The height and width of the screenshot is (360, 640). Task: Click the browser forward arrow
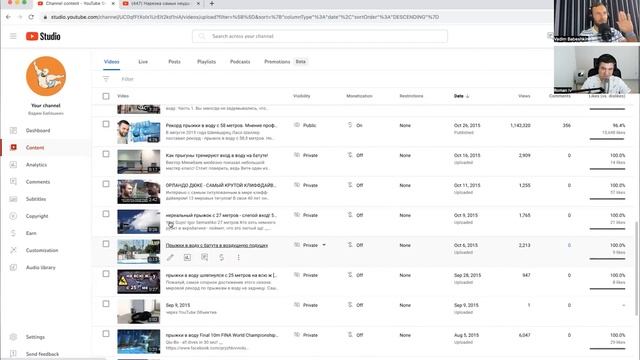pos(20,17)
